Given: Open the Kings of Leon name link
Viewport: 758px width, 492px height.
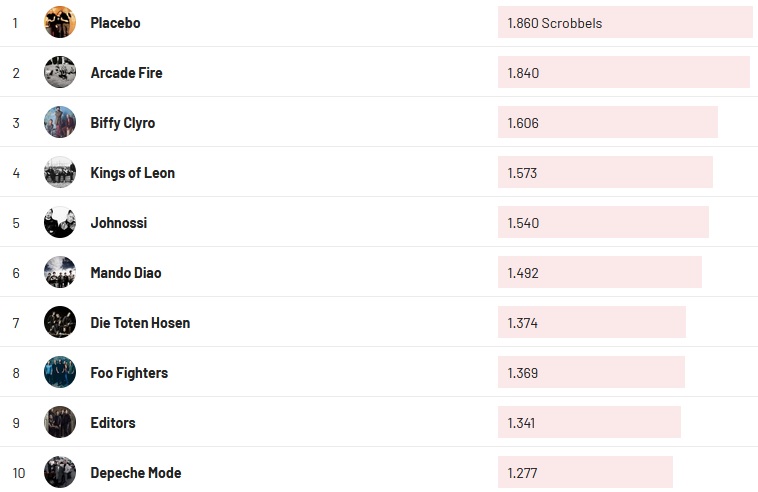Looking at the screenshot, I should pos(132,172).
